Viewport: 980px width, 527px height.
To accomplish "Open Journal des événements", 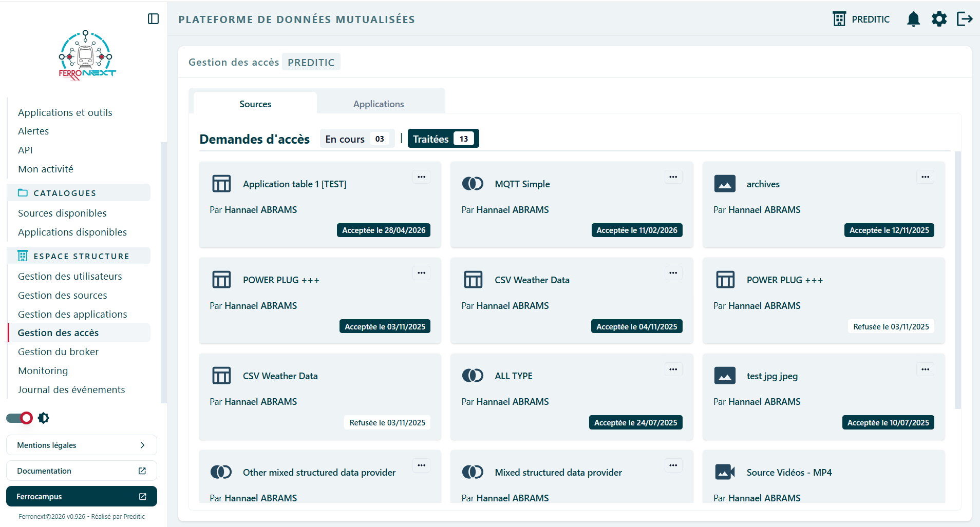I will (x=71, y=389).
